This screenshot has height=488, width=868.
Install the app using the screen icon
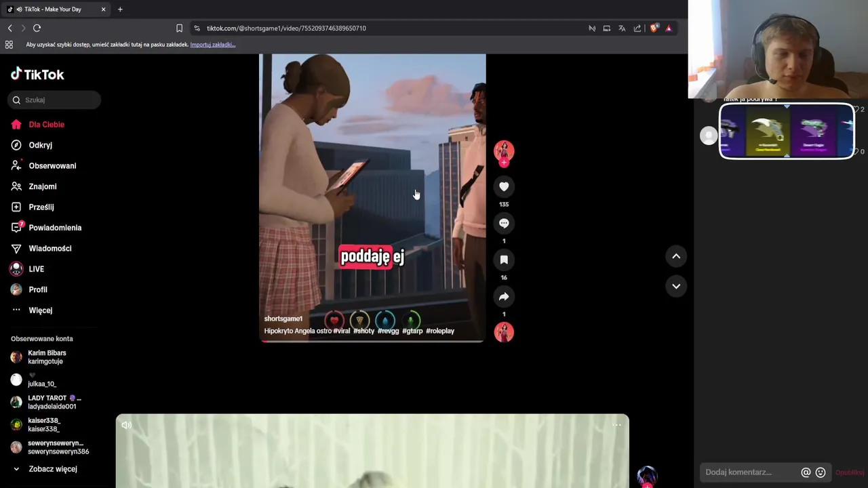point(607,28)
